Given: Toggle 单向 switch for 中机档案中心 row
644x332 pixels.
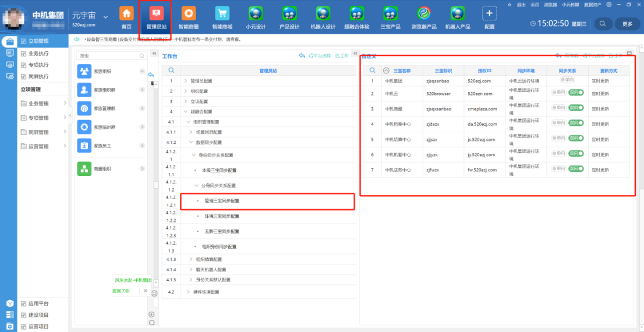Looking at the screenshot, I should (x=559, y=123).
